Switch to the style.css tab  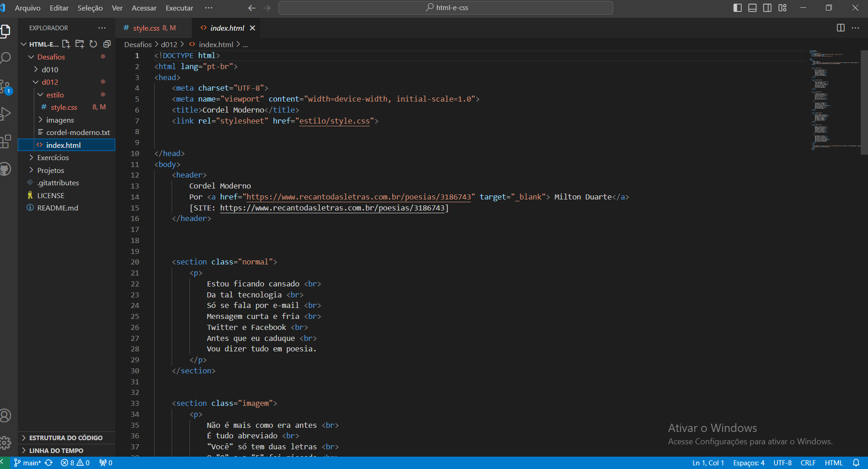147,28
